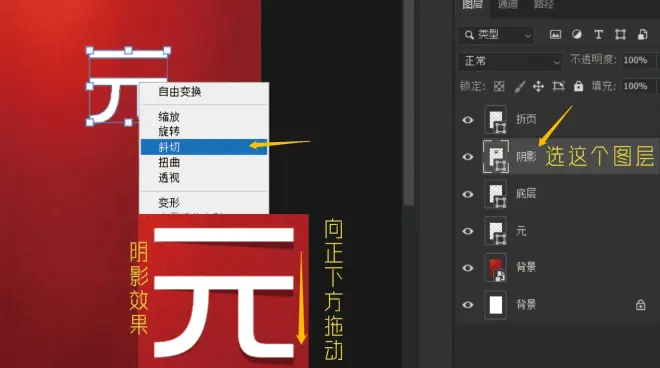Lock transparent pixels checkerboard icon

(499, 86)
